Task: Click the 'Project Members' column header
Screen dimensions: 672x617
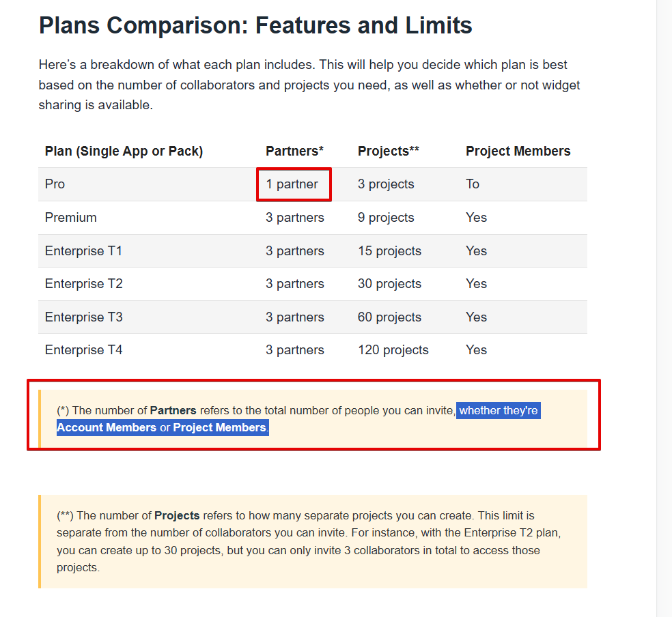Action: point(518,151)
